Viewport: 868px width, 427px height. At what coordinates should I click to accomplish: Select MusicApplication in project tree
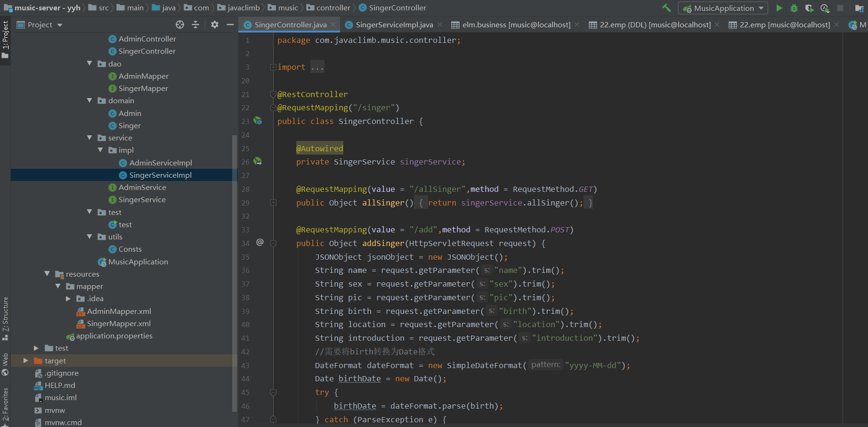pos(138,262)
